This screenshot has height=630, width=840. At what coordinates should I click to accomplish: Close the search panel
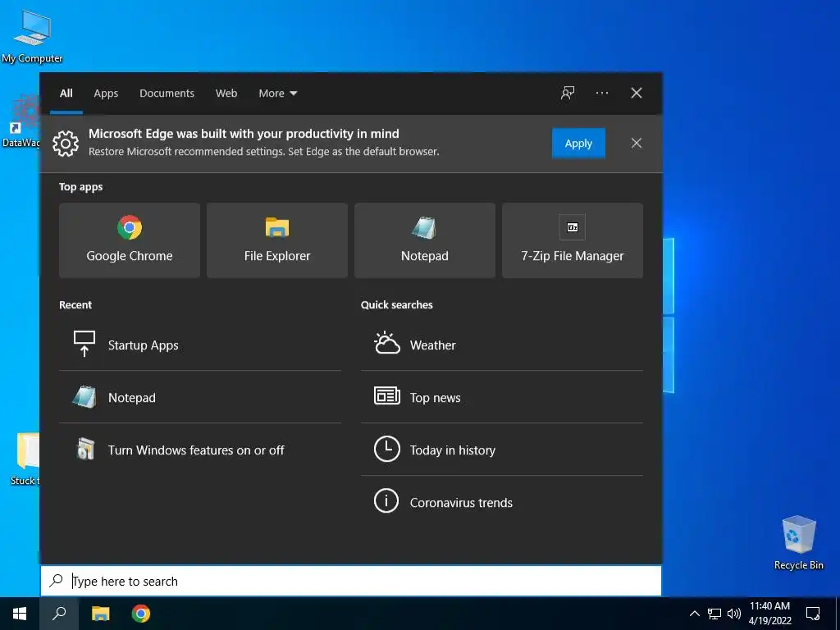(x=636, y=93)
